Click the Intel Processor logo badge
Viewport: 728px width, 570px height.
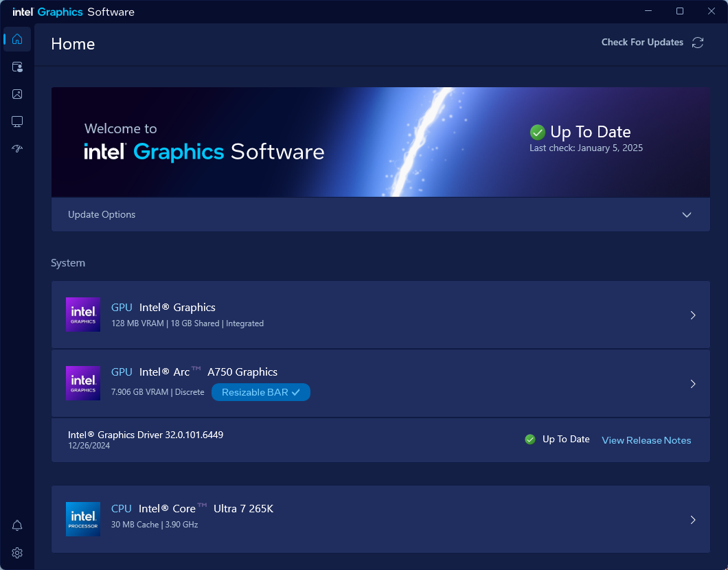tap(83, 519)
